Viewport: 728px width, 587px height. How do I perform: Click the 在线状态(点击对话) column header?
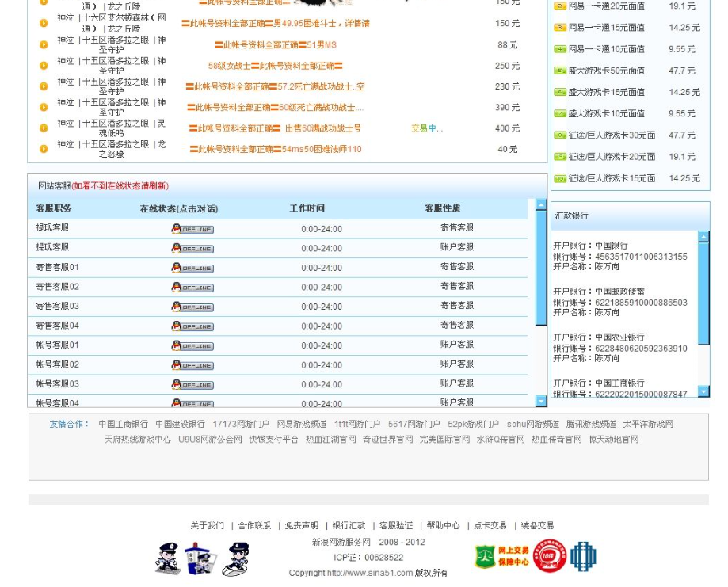pos(179,208)
